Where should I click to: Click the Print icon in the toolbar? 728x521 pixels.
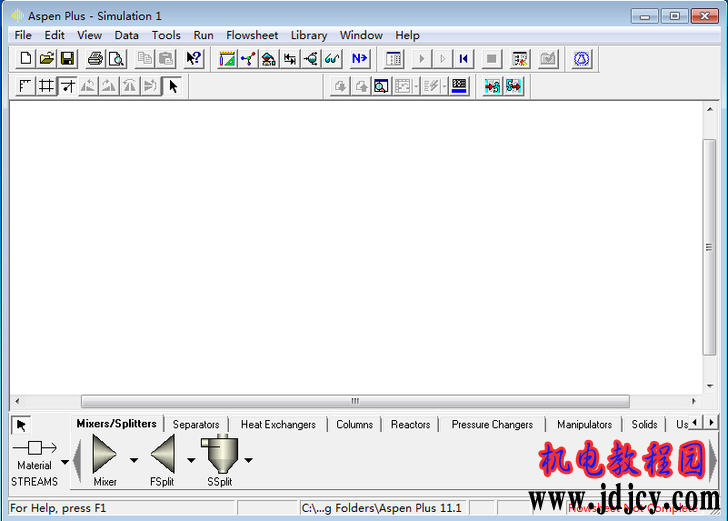95,59
